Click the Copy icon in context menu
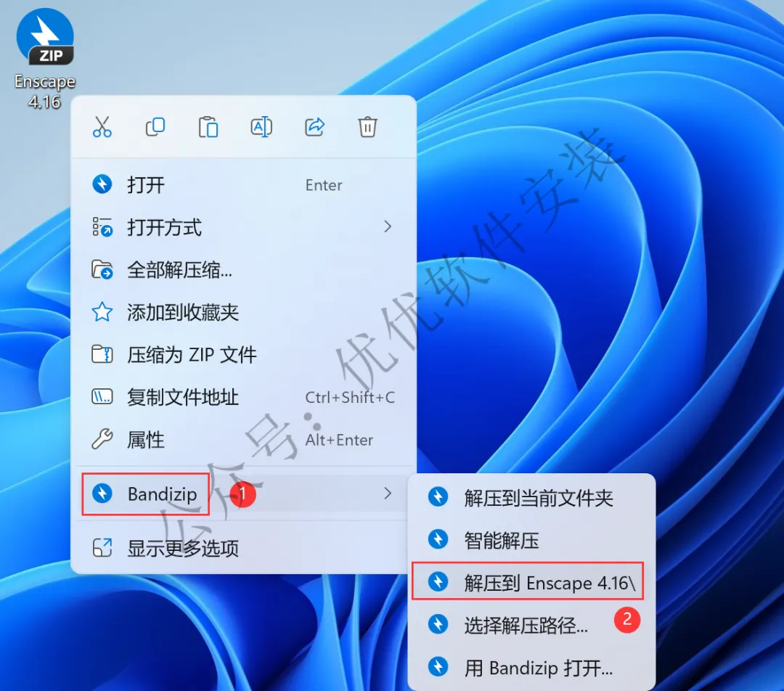Image resolution: width=784 pixels, height=691 pixels. click(155, 127)
